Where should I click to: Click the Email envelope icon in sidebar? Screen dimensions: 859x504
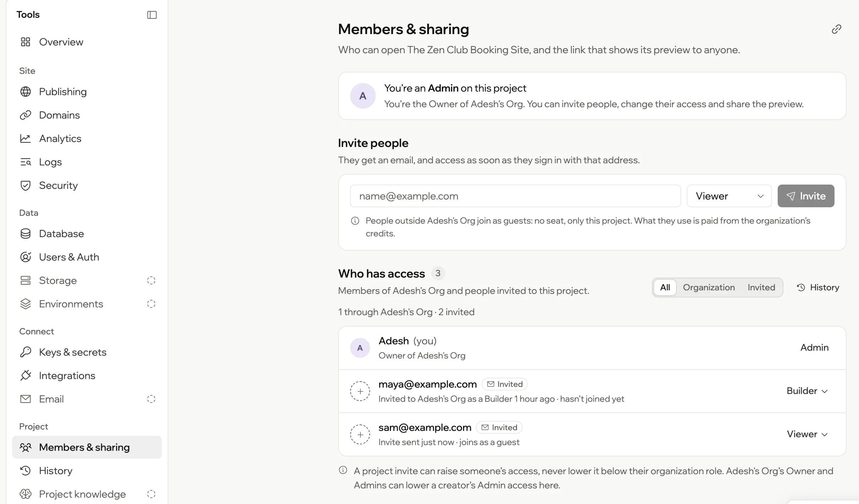[26, 399]
